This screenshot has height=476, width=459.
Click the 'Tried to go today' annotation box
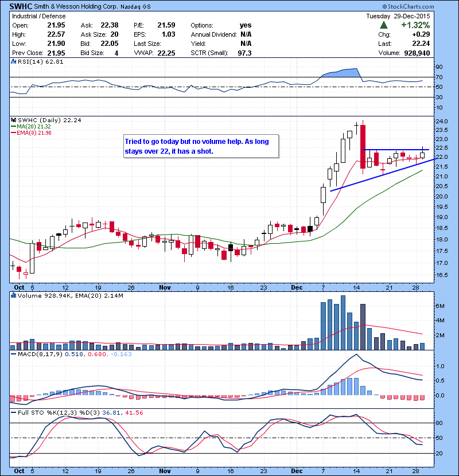pyautogui.click(x=201, y=146)
